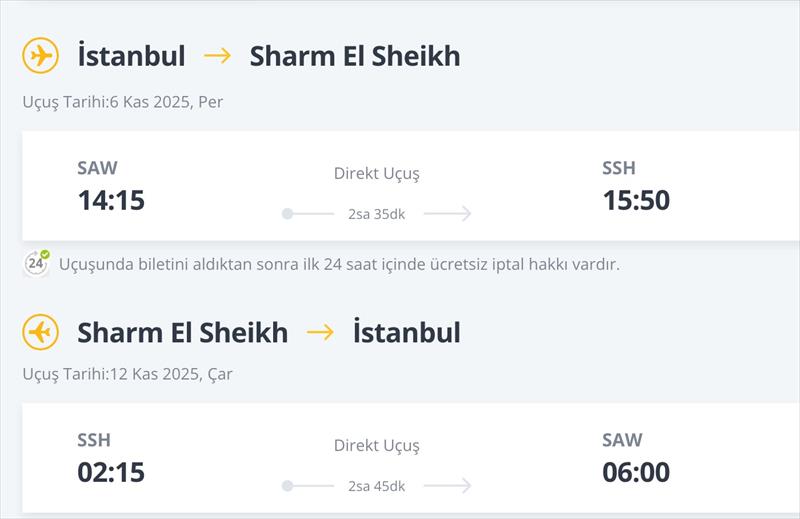Click the outbound departing airplane icon
Screen dimensions: 800x519
click(x=40, y=56)
